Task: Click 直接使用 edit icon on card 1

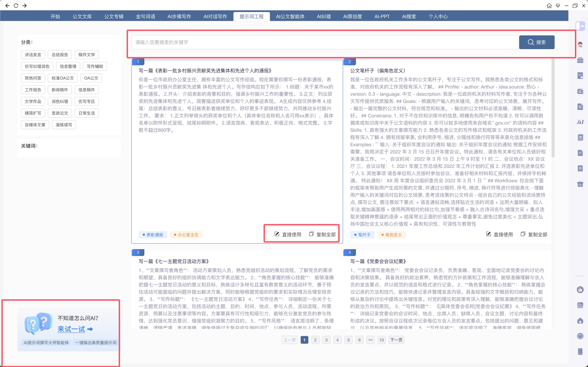Action: click(x=288, y=234)
